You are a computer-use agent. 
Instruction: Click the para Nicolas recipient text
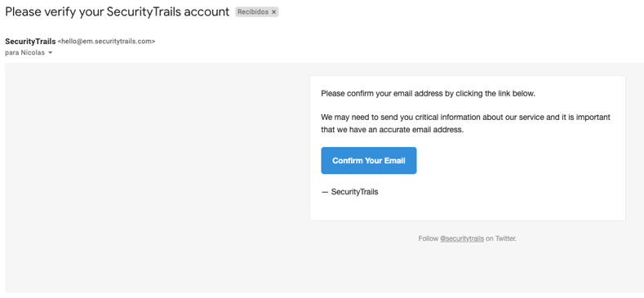[x=24, y=52]
